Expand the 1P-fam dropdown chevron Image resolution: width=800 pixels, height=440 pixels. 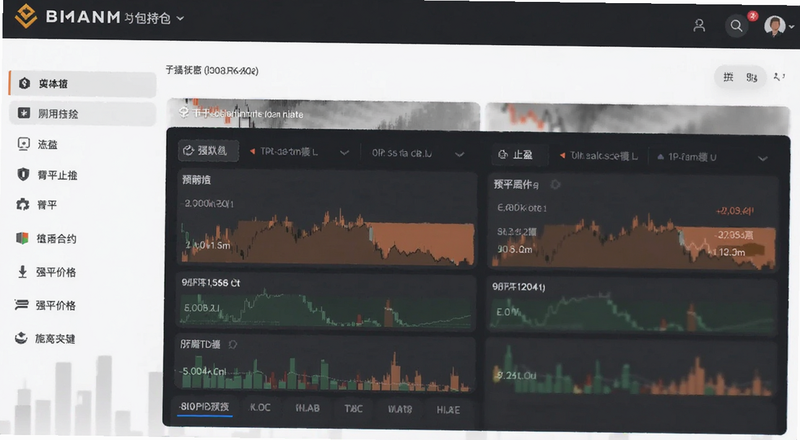click(x=763, y=158)
